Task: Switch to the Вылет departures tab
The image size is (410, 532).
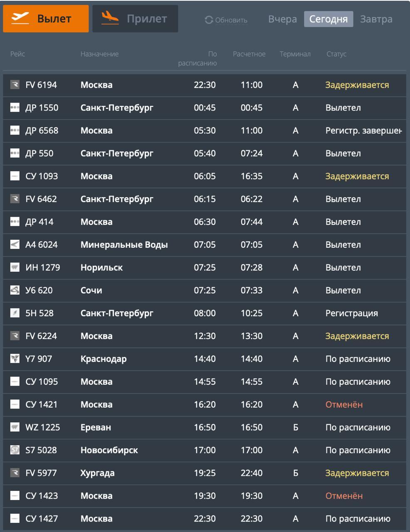Action: (x=46, y=19)
